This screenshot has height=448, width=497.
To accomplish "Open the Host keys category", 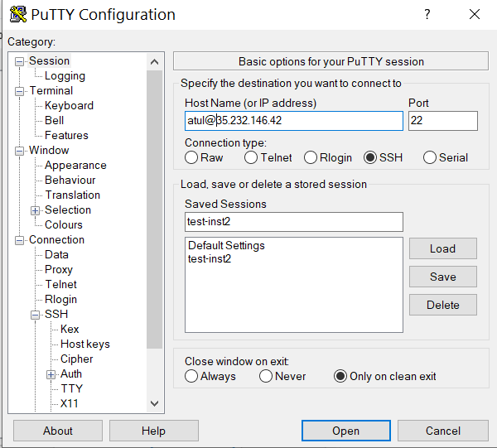I will click(x=85, y=344).
